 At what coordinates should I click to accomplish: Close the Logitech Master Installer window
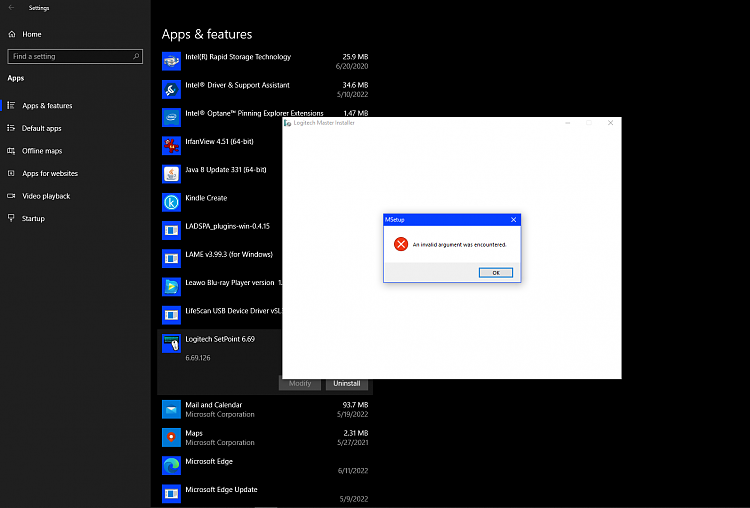610,123
